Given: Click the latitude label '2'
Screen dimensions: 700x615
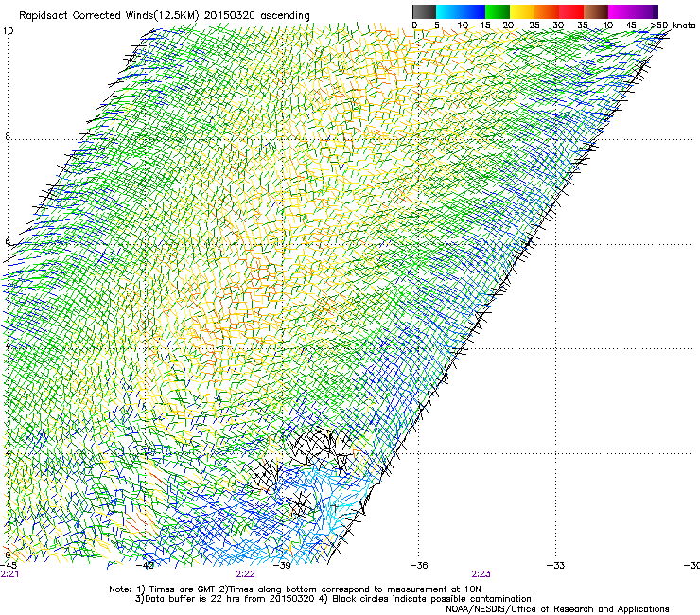Looking at the screenshot, I should pyautogui.click(x=8, y=451).
